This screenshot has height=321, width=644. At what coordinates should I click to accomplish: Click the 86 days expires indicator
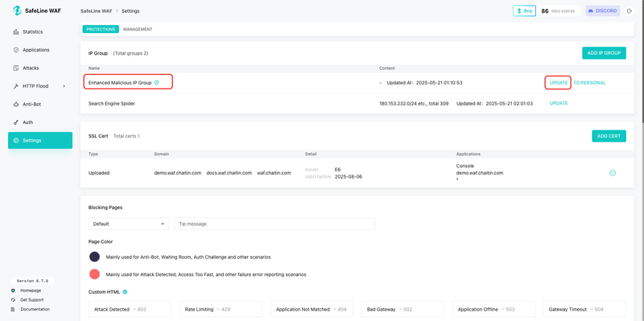coord(558,11)
